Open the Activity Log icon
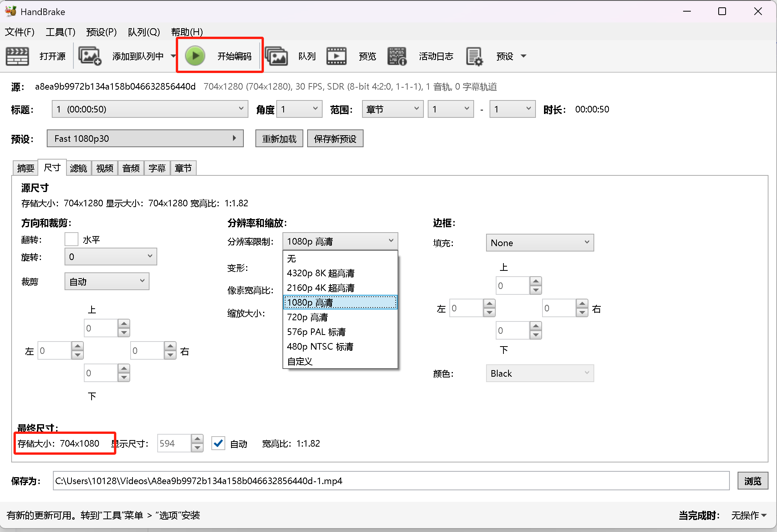 point(397,56)
